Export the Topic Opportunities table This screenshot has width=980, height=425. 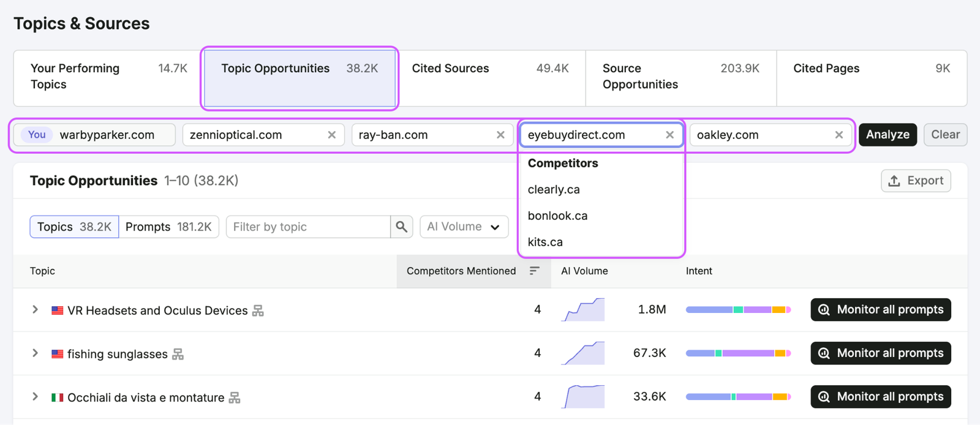[x=916, y=181]
